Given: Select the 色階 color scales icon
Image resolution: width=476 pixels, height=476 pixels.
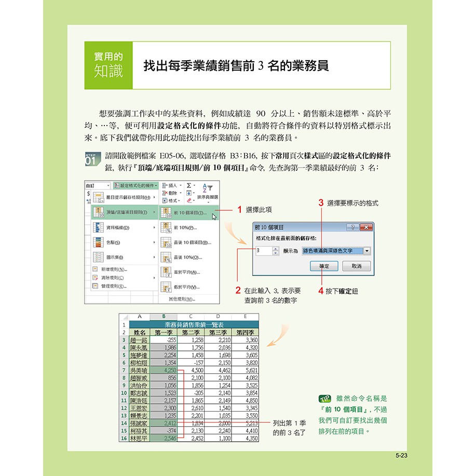Looking at the screenshot, I should [x=98, y=242].
